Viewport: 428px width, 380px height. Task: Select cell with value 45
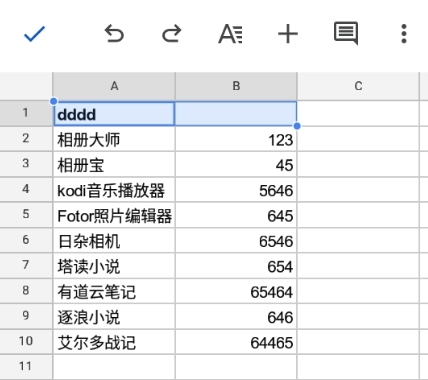236,164
